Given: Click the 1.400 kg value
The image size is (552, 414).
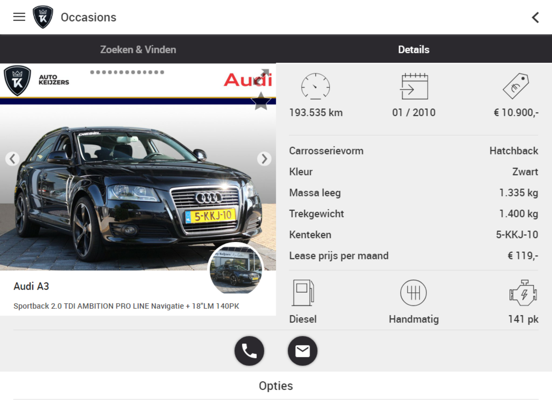Looking at the screenshot, I should (519, 214).
